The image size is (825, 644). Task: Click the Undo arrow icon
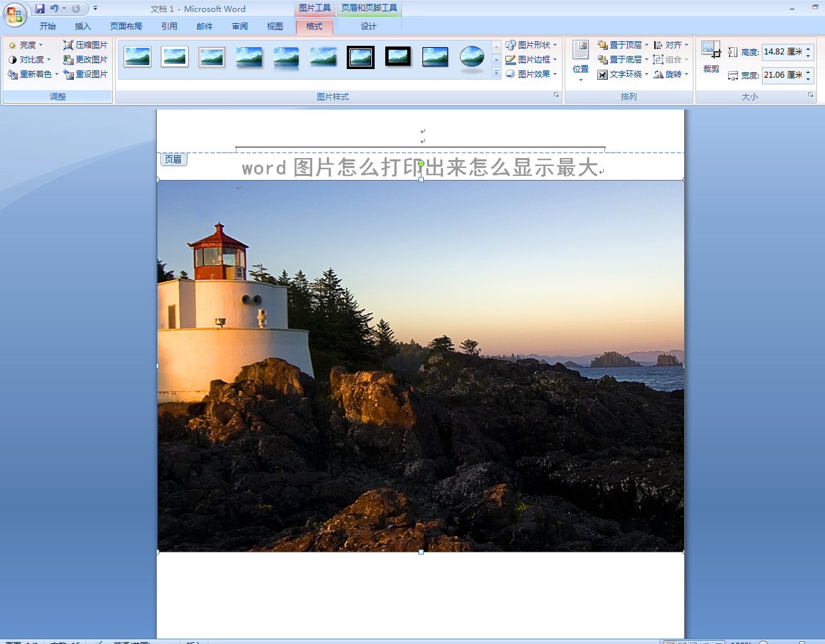click(54, 9)
